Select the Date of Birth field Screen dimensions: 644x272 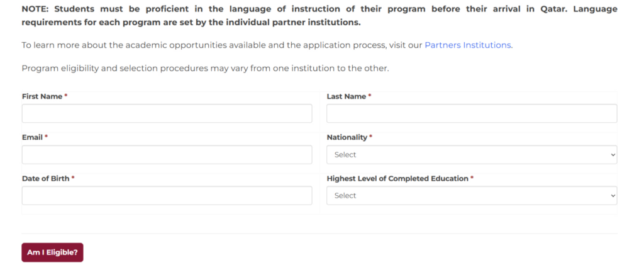pos(167,195)
